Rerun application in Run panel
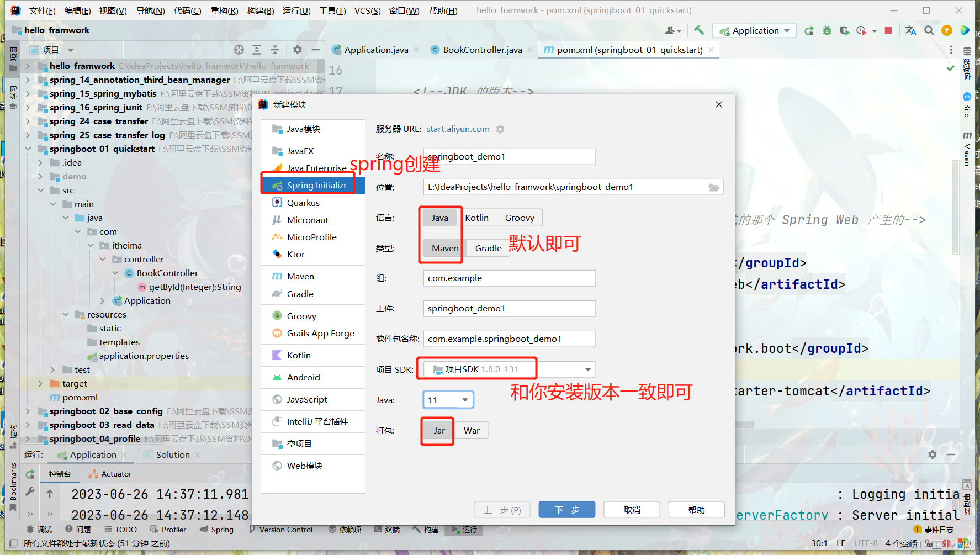 point(30,474)
